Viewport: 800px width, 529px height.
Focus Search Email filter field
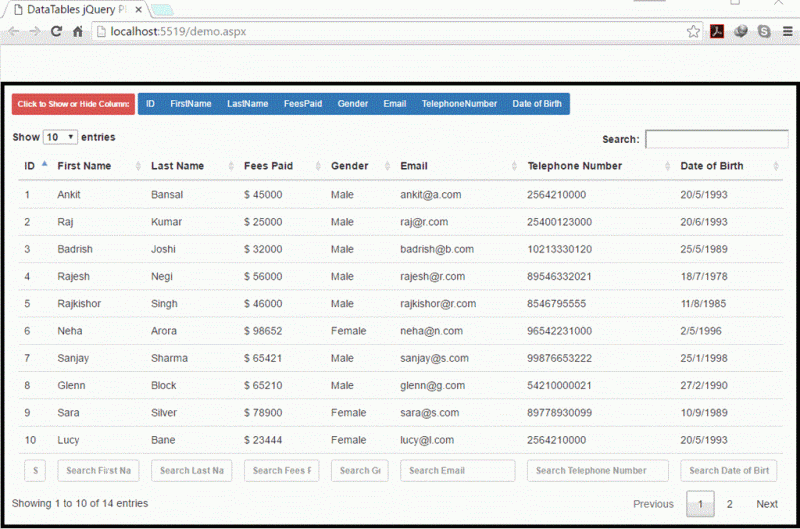click(458, 471)
